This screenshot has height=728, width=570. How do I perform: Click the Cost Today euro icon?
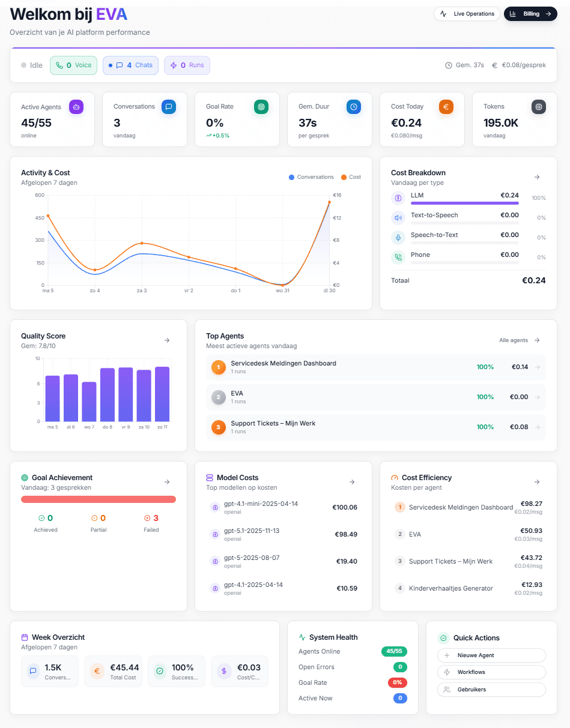tap(446, 107)
